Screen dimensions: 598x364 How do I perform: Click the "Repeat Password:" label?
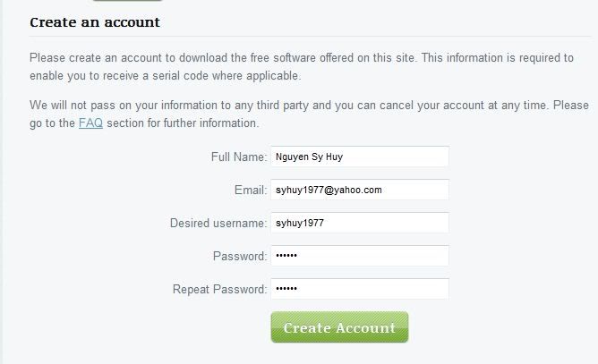click(219, 290)
